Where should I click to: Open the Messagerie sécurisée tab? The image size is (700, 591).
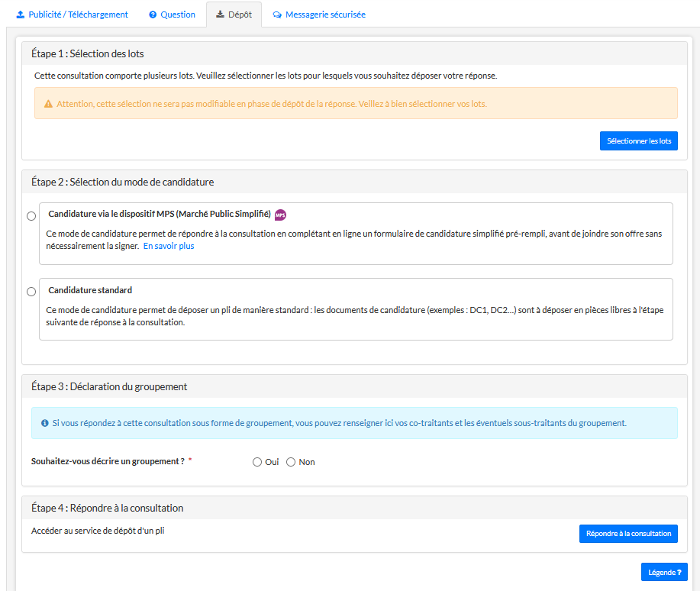pos(319,15)
